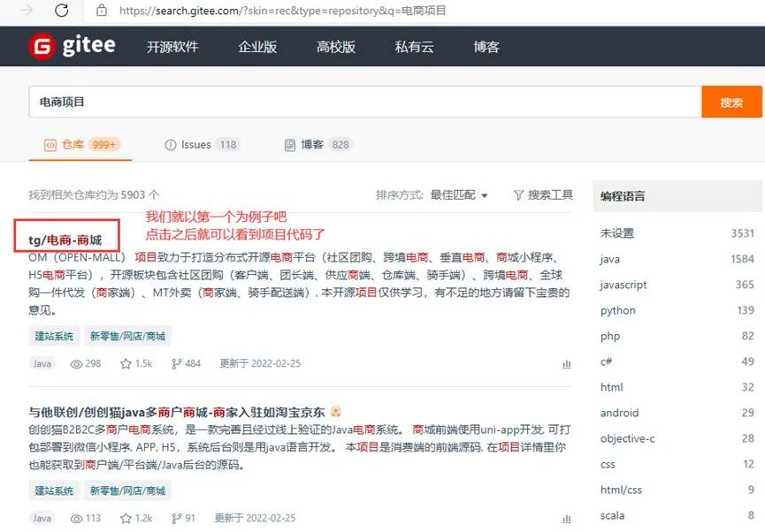Image resolution: width=765 pixels, height=532 pixels.
Task: Click the 建站系统 tag under tg/电商-商城
Action: click(54, 336)
